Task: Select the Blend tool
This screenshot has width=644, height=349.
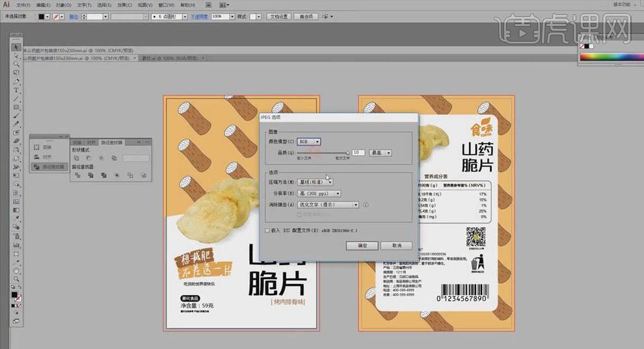Action: 16,227
